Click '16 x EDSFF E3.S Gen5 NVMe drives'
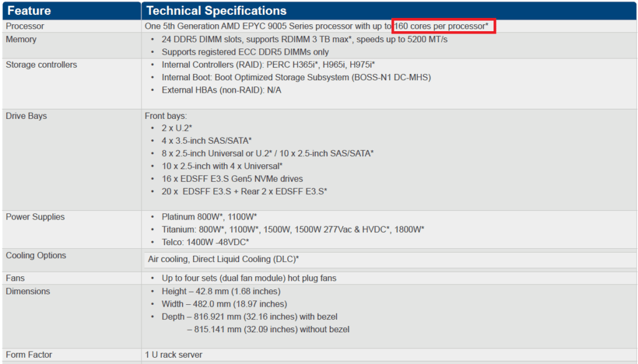 (232, 179)
